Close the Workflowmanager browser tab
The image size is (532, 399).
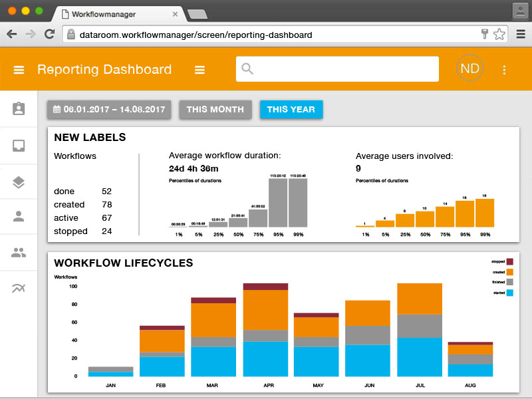coord(175,14)
